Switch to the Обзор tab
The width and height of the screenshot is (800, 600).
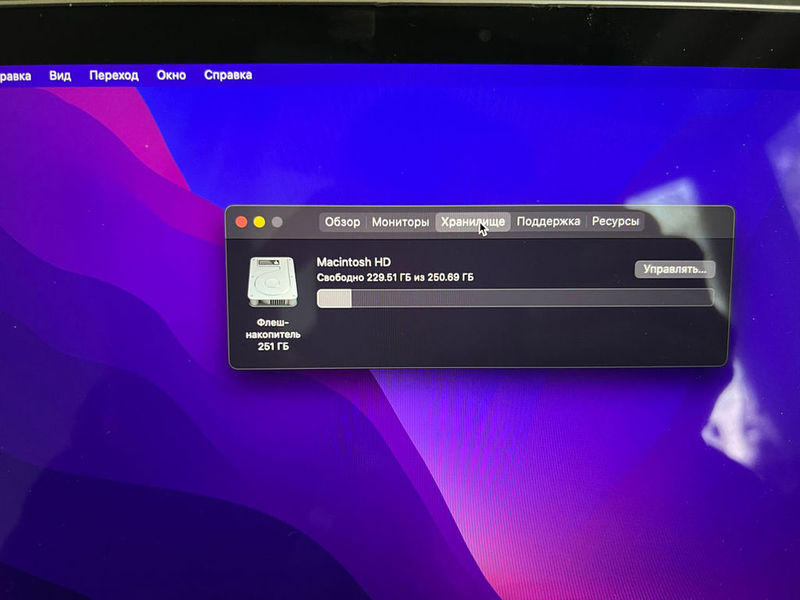coord(342,222)
